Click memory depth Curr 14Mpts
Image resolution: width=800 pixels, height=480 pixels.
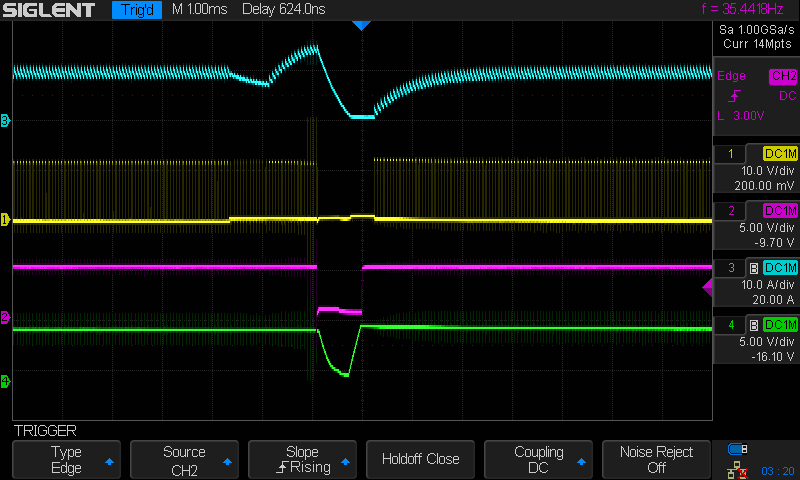click(757, 44)
